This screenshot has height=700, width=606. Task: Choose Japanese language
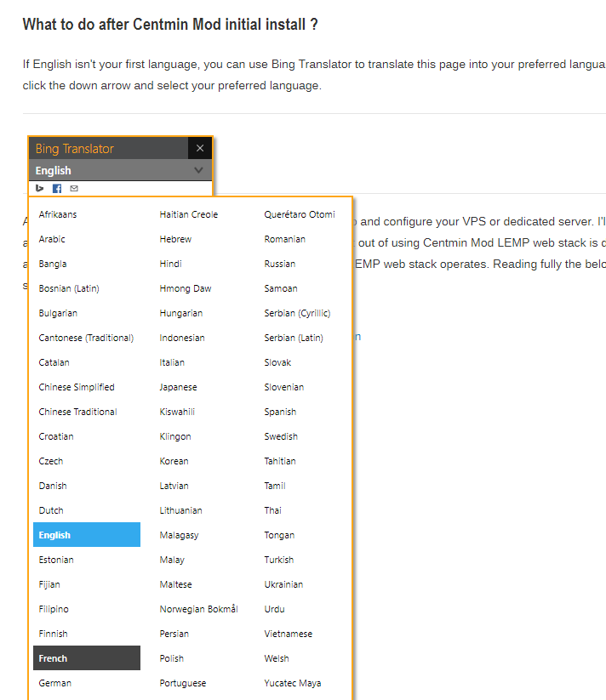(178, 387)
